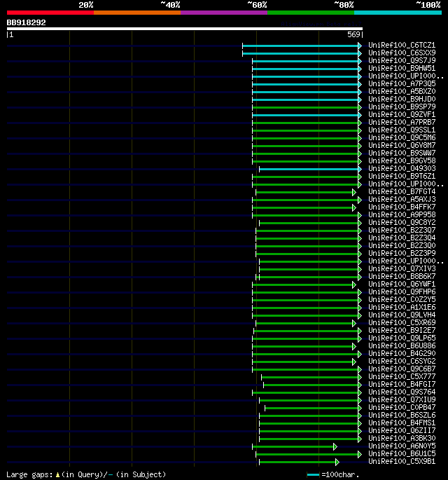Screen dimensions: 448x480
Task: Select the UniRef100_Q6V8M7 label
Action: [x=402, y=146]
